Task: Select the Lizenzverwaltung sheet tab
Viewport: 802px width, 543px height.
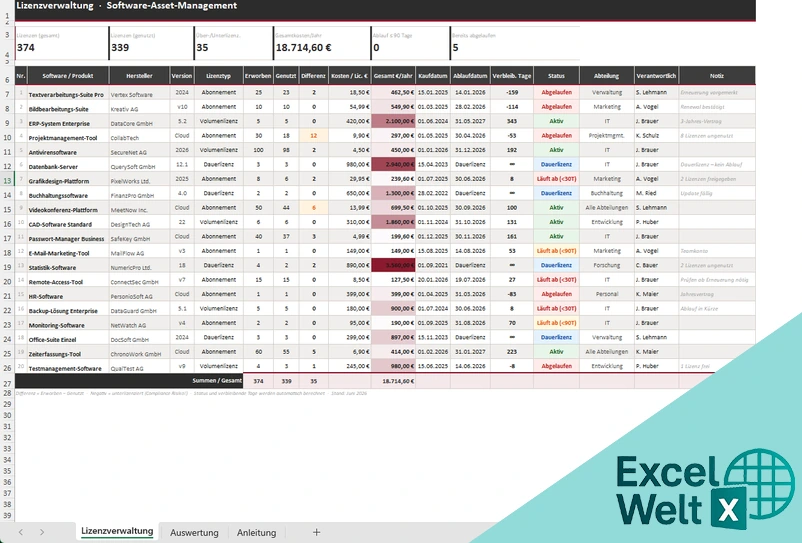Action: 117,531
